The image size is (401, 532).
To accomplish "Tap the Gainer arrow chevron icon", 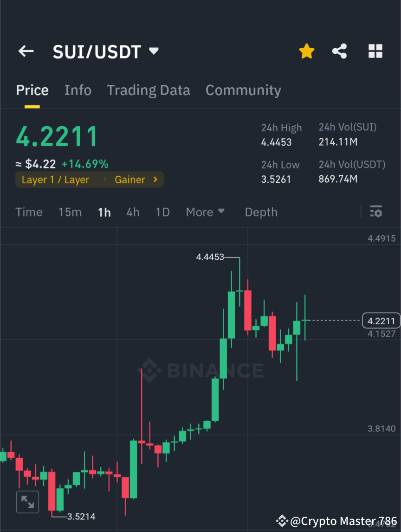I will pos(153,179).
